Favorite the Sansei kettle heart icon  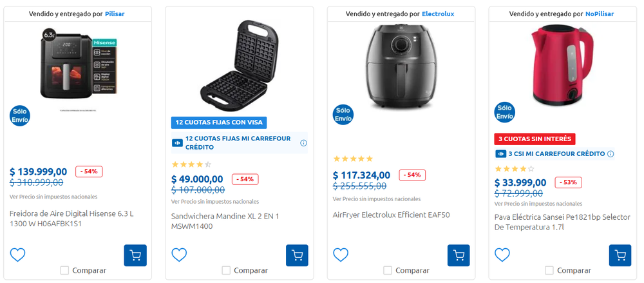click(502, 255)
